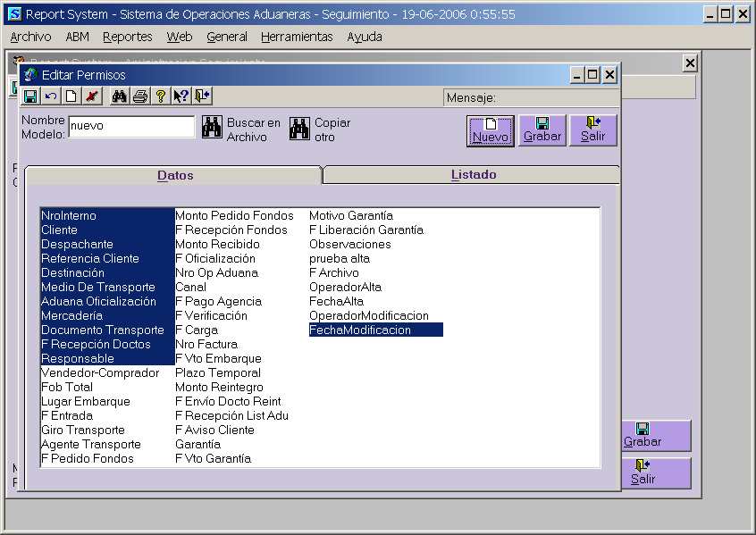Image resolution: width=756 pixels, height=535 pixels.
Task: Click the Report System application title icon
Action: click(x=14, y=14)
